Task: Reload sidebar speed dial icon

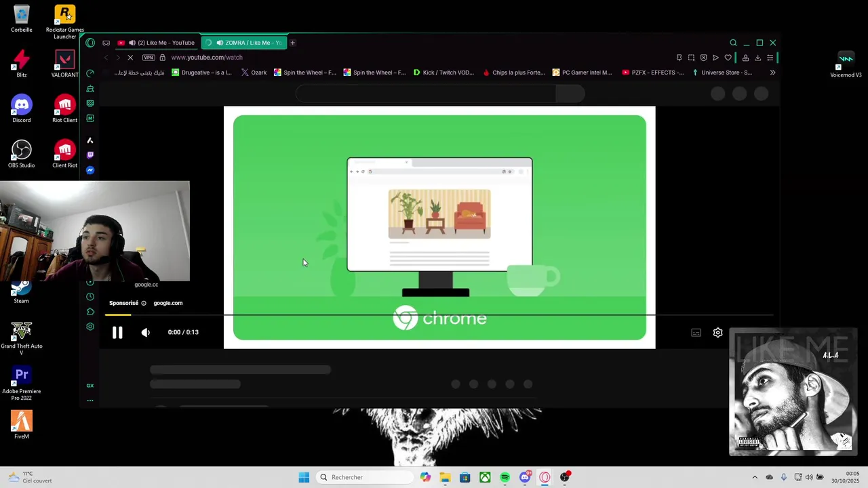Action: [90, 73]
